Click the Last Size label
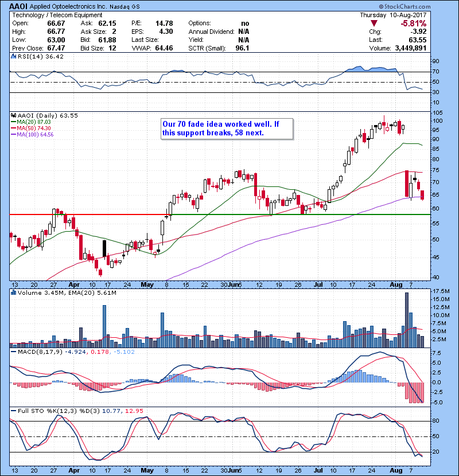Image resolution: width=459 pixels, height=476 pixels. tap(145, 40)
